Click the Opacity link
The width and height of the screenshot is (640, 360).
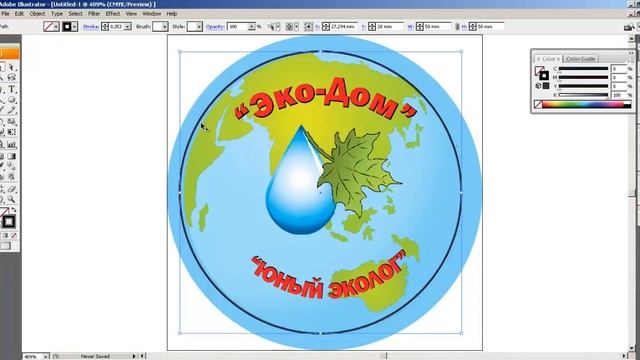(215, 27)
